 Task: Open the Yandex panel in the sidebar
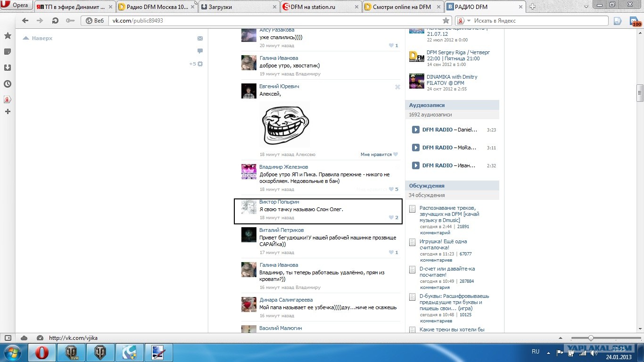click(x=8, y=99)
